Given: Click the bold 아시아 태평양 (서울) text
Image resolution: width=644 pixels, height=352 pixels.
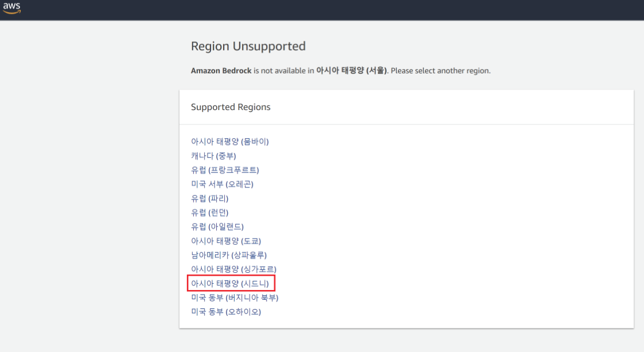Looking at the screenshot, I should click(351, 71).
